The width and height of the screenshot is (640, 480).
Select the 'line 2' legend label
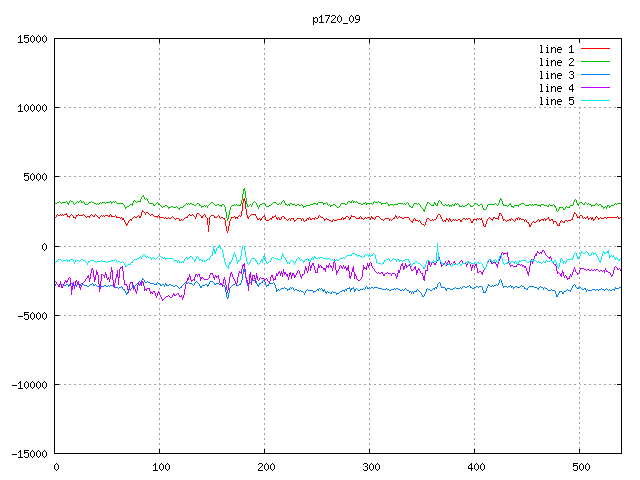(x=557, y=62)
